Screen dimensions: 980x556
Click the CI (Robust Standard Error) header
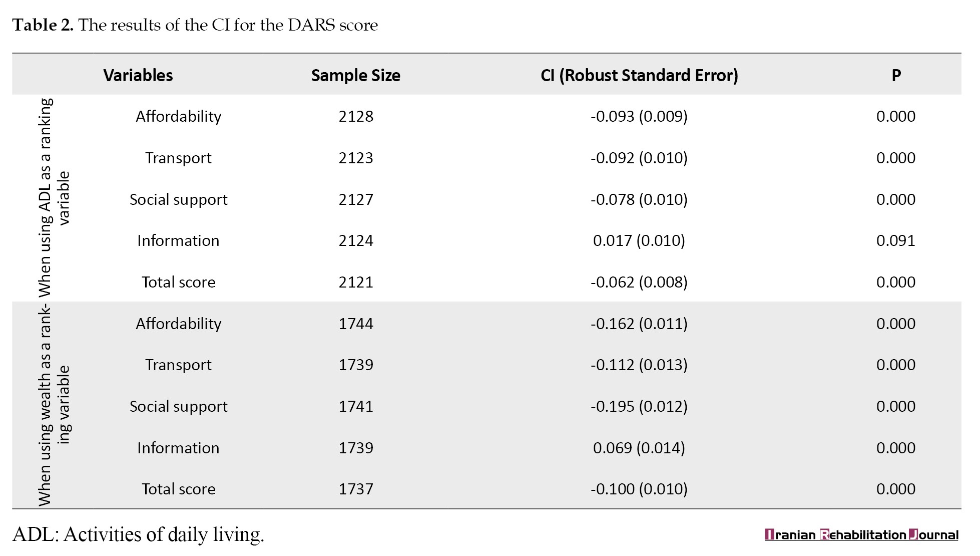[639, 75]
